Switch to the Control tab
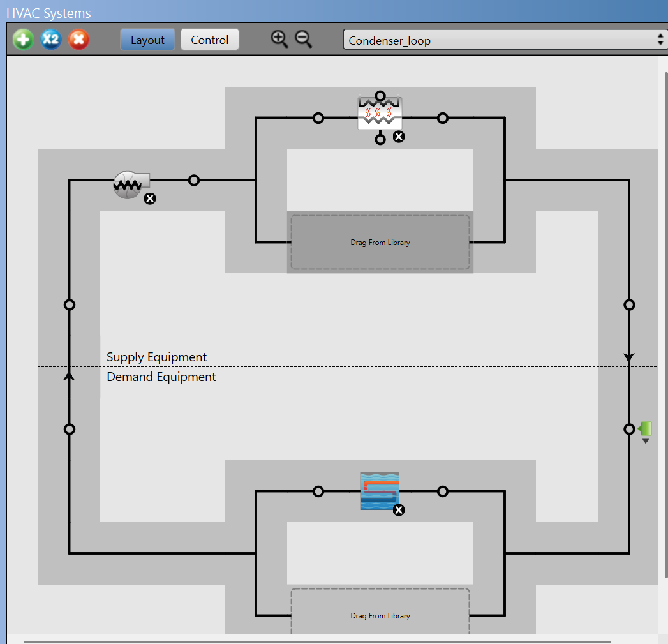Viewport: 668px width, 644px height. click(209, 39)
